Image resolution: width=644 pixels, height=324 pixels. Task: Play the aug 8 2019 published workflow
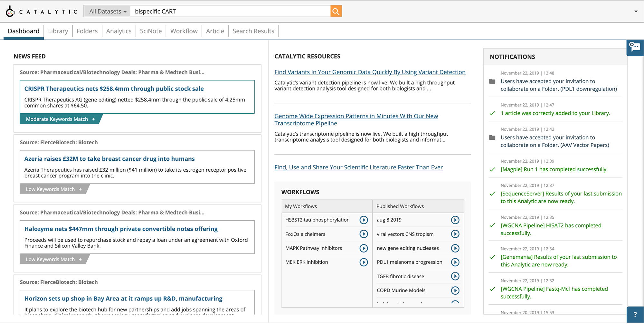[455, 220]
